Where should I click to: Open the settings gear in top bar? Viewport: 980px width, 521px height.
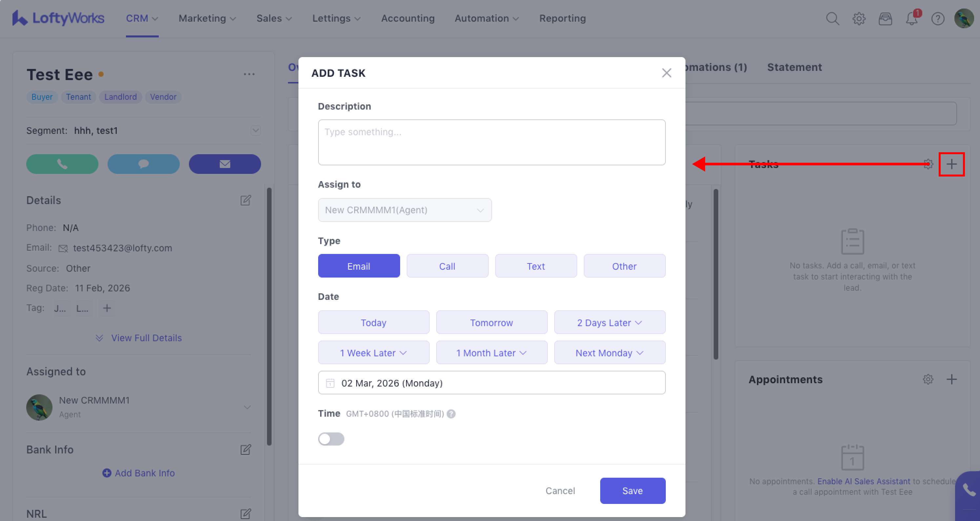859,18
